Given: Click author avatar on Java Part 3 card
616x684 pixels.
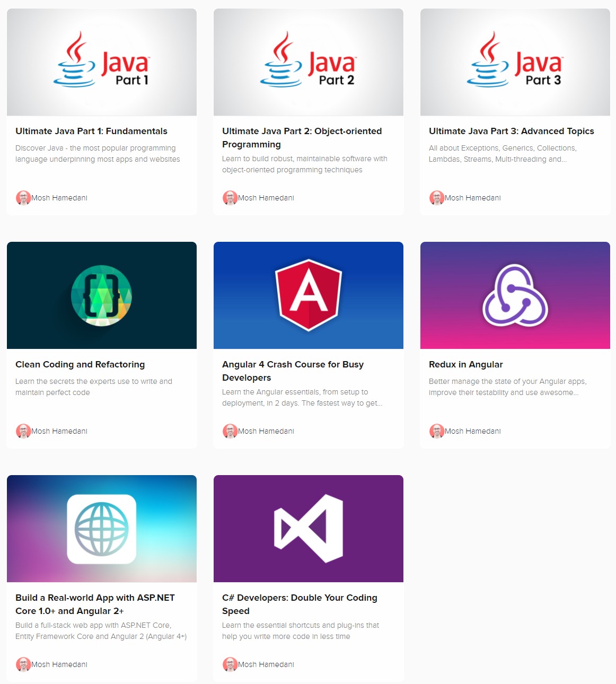Looking at the screenshot, I should click(x=437, y=198).
